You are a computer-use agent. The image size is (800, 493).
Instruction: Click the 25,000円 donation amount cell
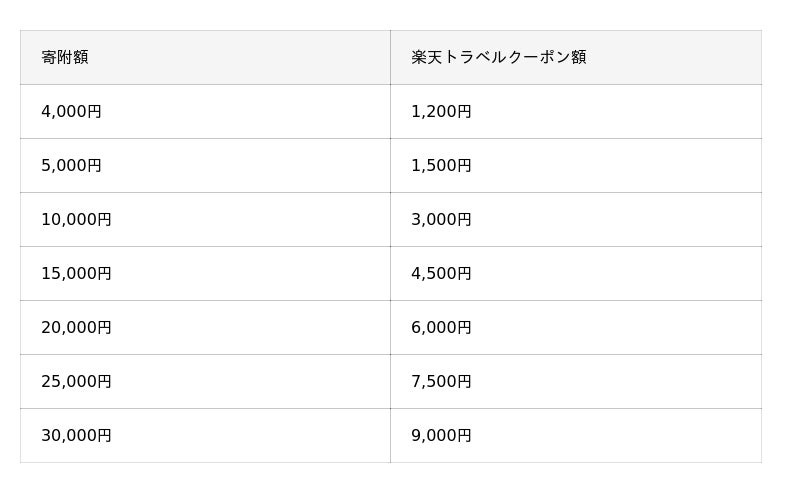76,382
